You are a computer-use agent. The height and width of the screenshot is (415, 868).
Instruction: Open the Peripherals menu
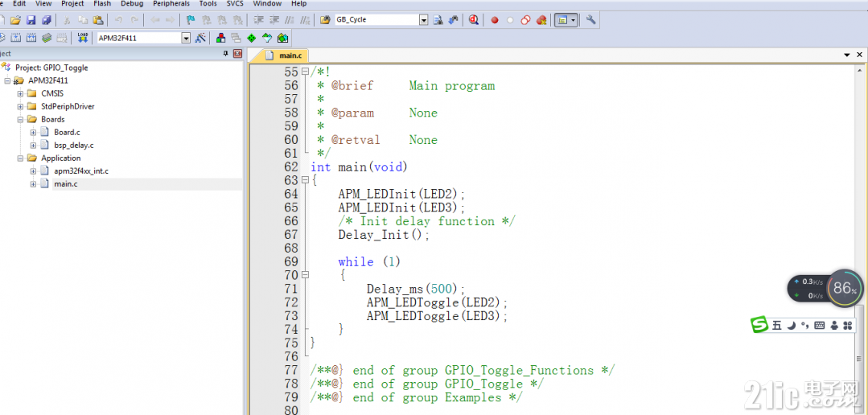(171, 3)
